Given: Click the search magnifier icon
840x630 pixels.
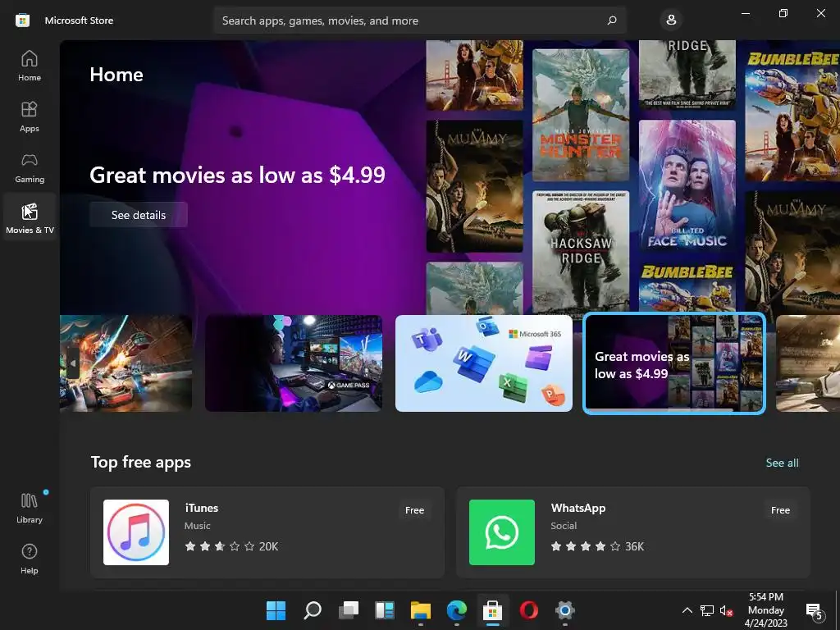Looking at the screenshot, I should point(612,21).
